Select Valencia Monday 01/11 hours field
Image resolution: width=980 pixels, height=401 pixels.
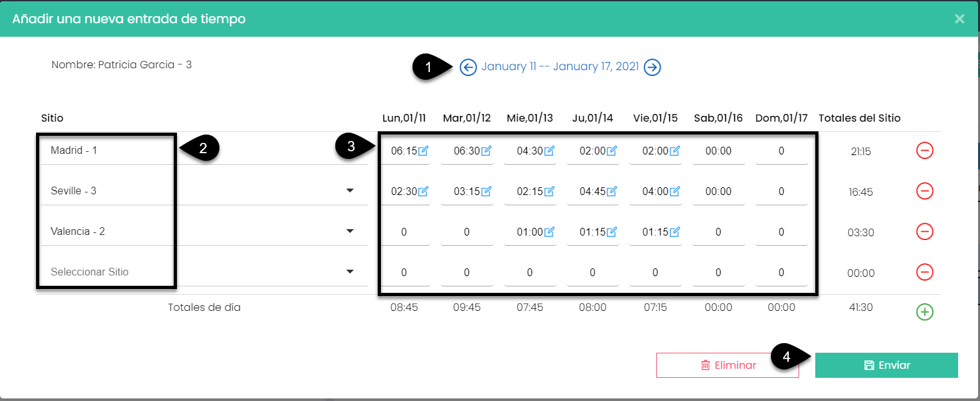click(404, 232)
